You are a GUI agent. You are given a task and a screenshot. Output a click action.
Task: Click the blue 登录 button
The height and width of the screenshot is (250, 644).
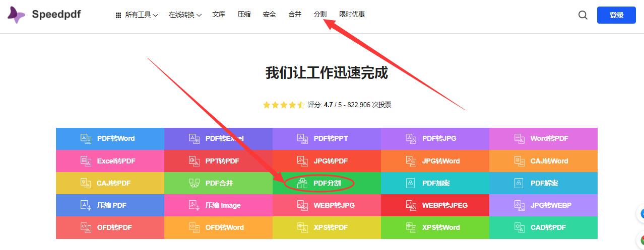tap(616, 15)
